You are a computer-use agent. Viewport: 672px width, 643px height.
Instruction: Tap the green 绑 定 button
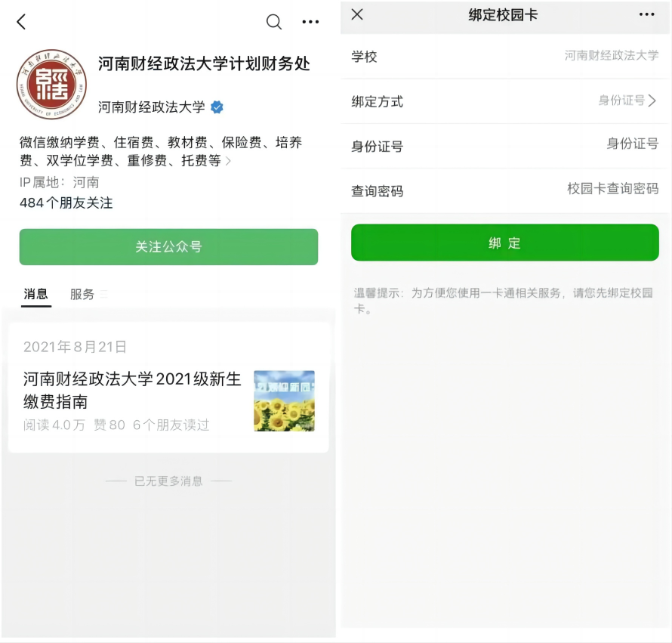tap(505, 243)
